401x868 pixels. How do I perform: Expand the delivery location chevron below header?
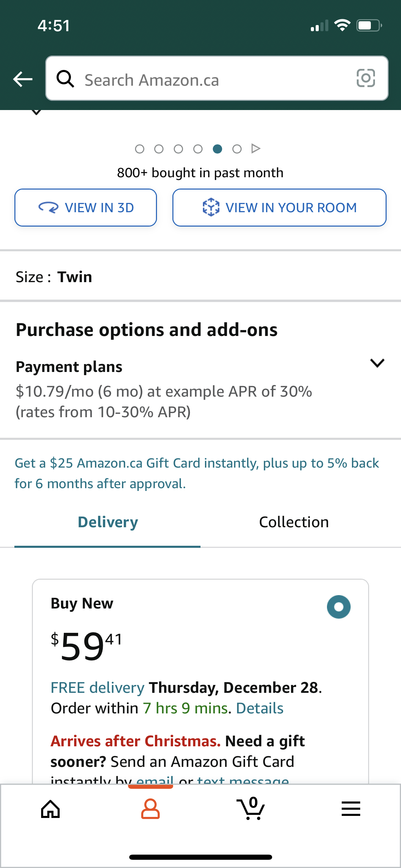coord(36,112)
